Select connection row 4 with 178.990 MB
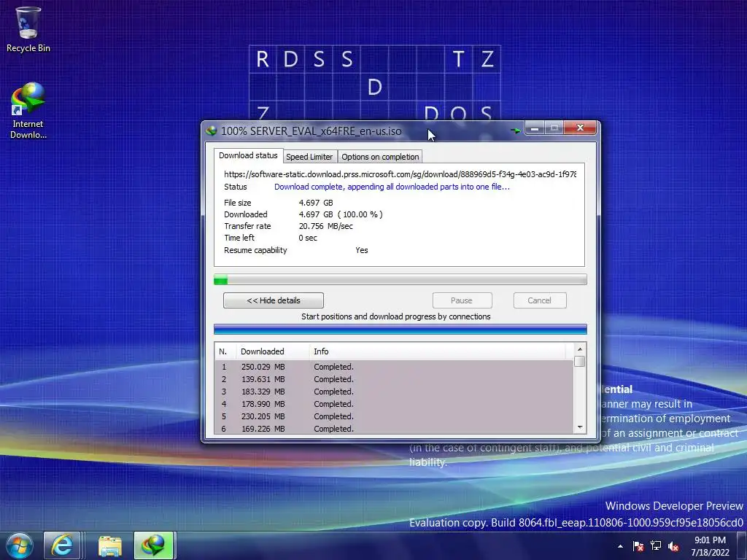The width and height of the screenshot is (747, 560). point(395,404)
